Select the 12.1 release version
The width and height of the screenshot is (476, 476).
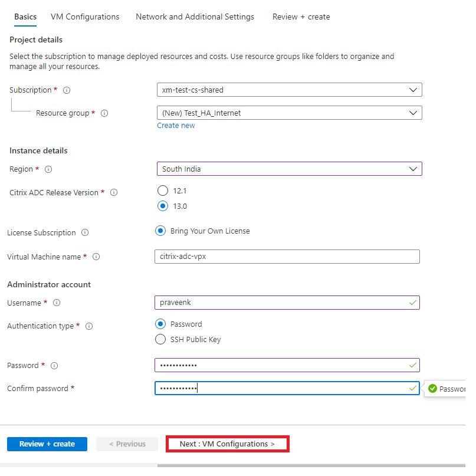click(x=163, y=191)
